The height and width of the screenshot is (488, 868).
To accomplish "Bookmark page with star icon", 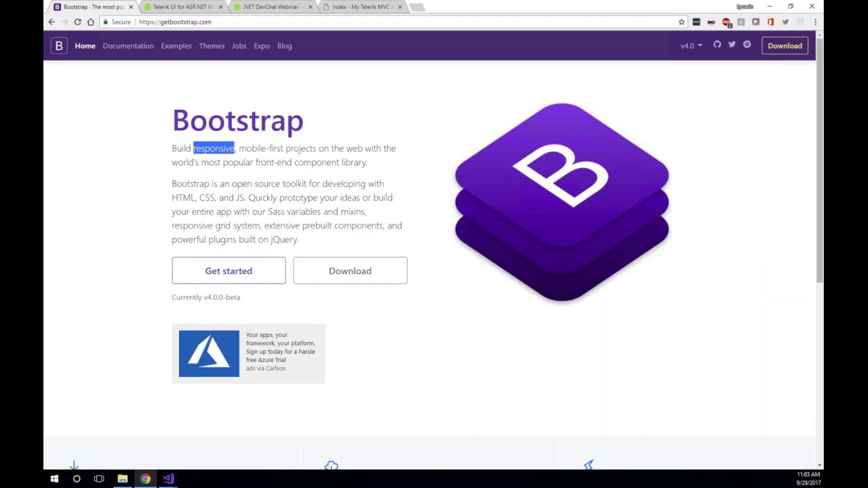I will click(682, 22).
